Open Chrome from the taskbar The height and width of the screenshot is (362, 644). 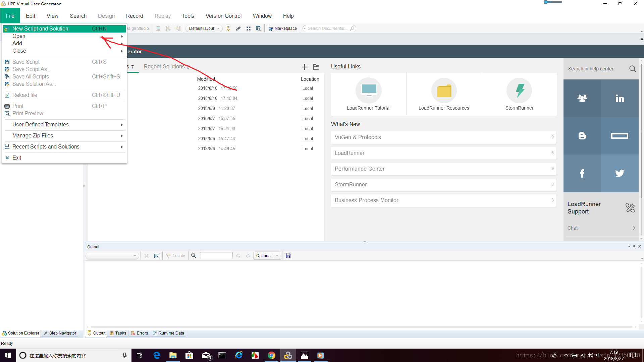click(272, 355)
